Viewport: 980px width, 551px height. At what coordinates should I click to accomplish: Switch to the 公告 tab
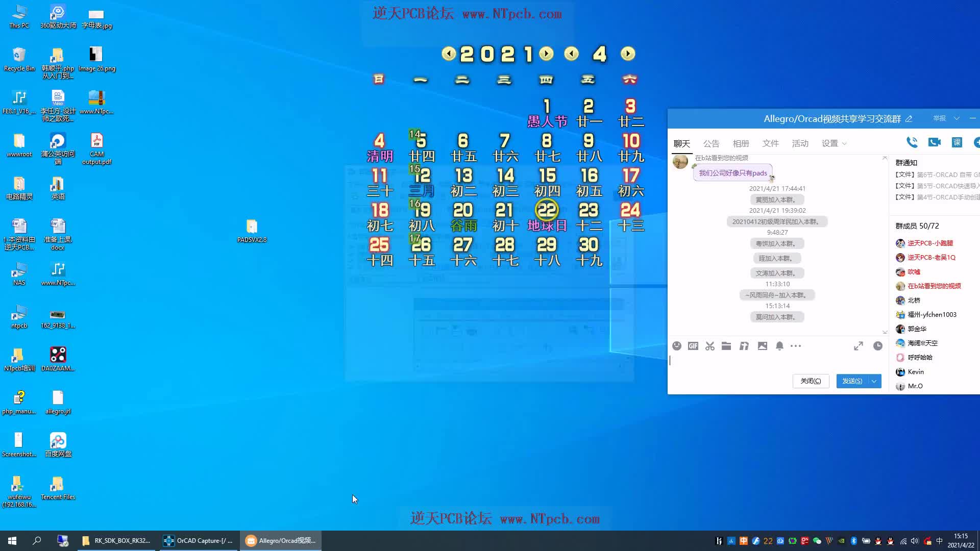pos(711,143)
